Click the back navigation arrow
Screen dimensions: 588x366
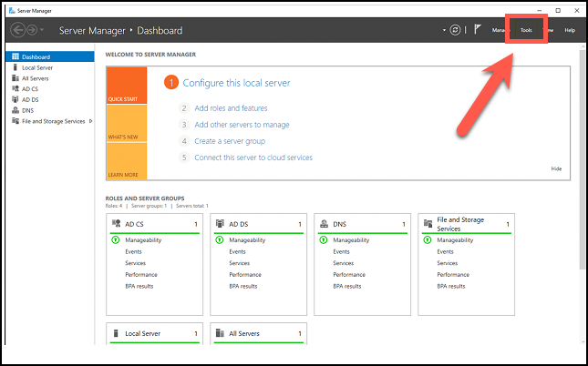(17, 30)
